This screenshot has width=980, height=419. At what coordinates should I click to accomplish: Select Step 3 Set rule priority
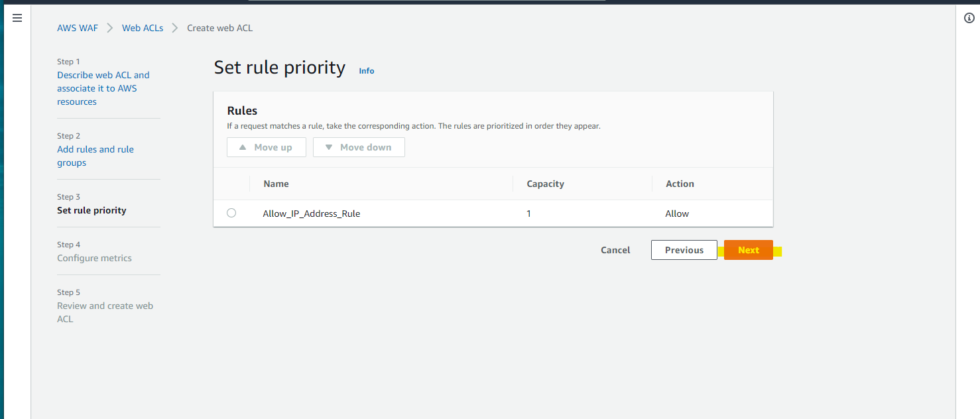click(x=92, y=210)
